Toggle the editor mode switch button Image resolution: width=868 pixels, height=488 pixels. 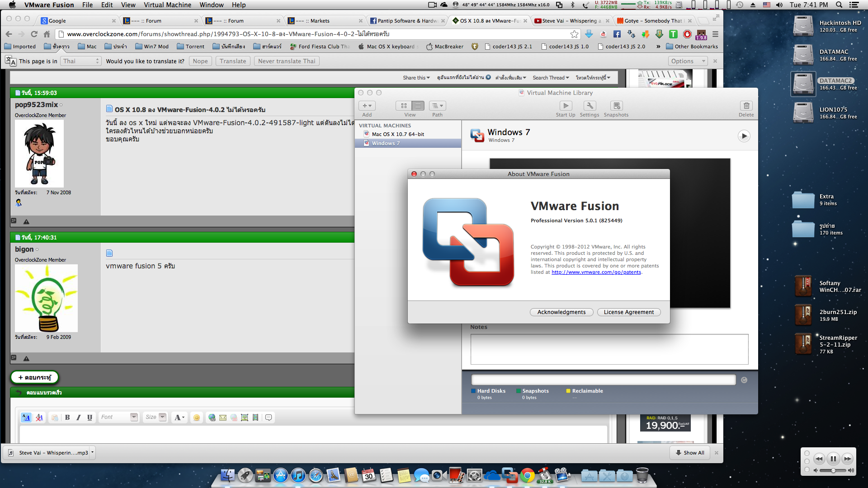(26, 418)
